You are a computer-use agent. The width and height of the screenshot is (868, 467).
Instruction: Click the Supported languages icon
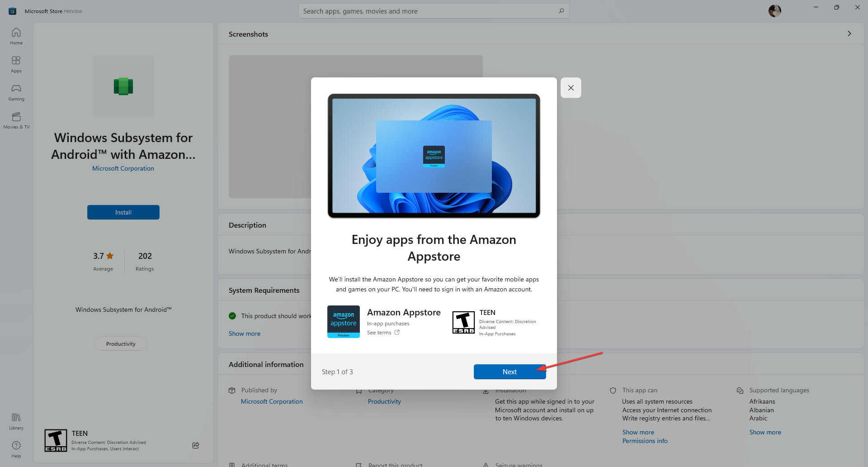740,390
